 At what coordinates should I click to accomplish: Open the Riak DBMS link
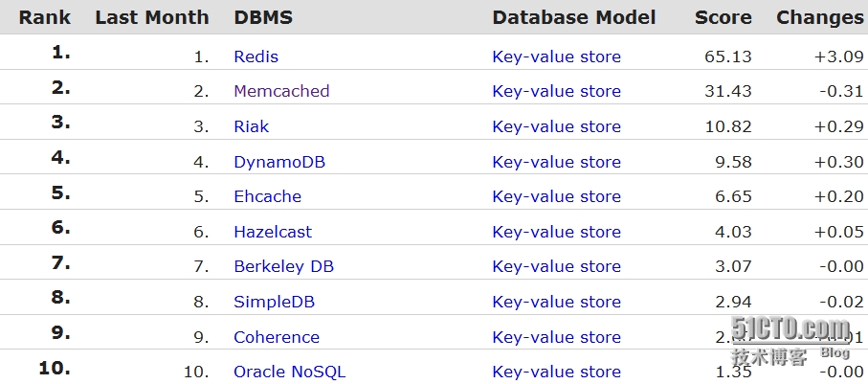tap(252, 126)
